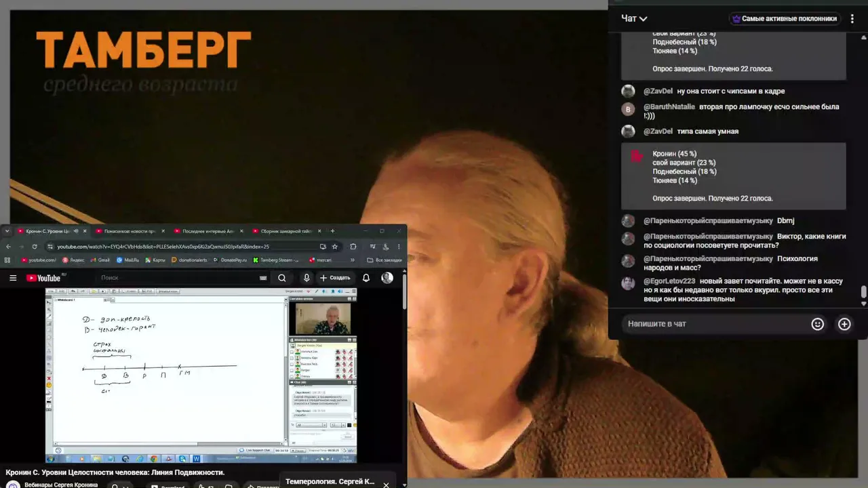Open the YouTube account avatar menu
This screenshot has height=488, width=868.
pyautogui.click(x=387, y=278)
